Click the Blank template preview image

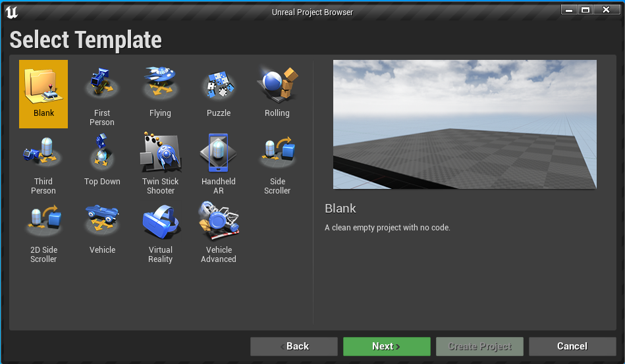tap(465, 124)
